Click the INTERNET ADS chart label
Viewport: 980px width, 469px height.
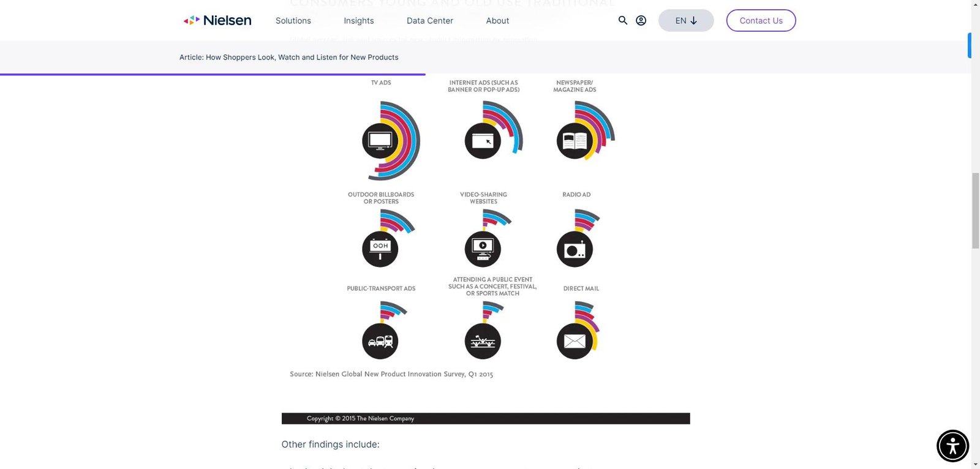point(484,86)
